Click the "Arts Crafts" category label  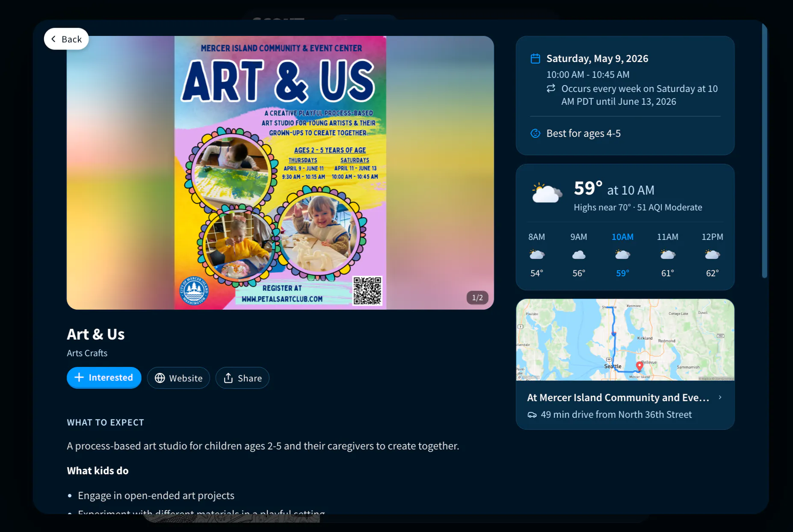tap(87, 353)
